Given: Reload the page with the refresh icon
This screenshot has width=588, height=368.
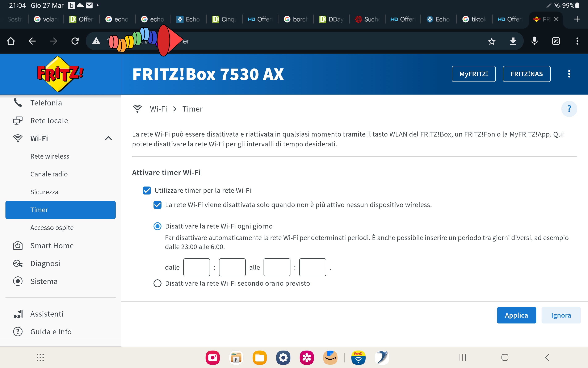Looking at the screenshot, I should tap(75, 41).
